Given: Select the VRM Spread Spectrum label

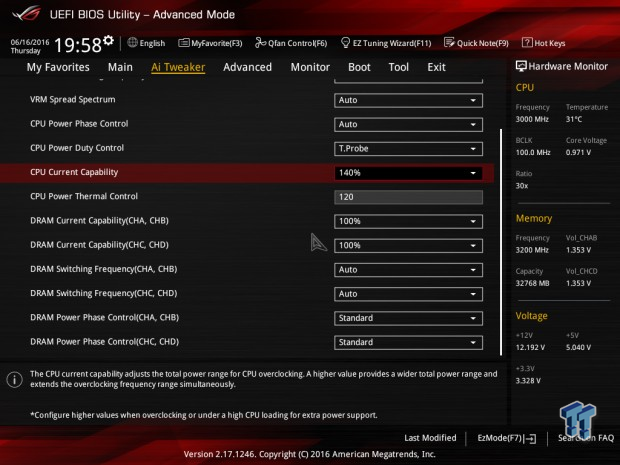Looking at the screenshot, I should (73, 100).
